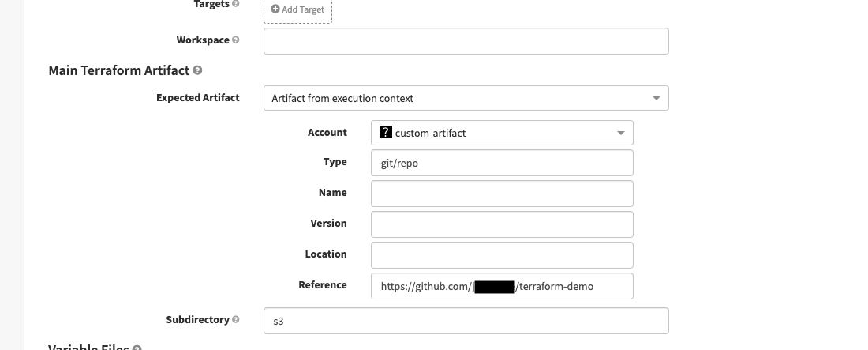Click the Subdirectory help icon

(x=236, y=320)
